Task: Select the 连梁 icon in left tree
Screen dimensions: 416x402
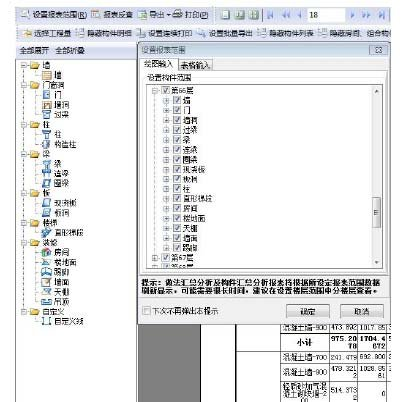Action: (x=47, y=173)
